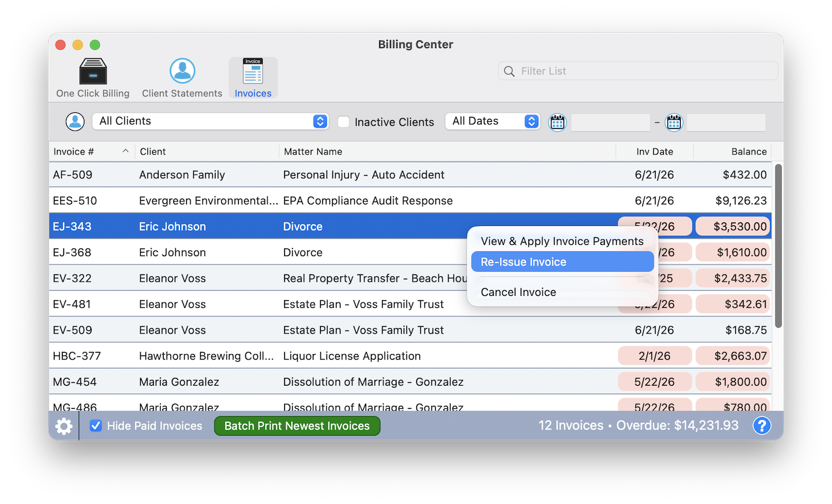
Task: Open the start date calendar picker
Action: (557, 122)
